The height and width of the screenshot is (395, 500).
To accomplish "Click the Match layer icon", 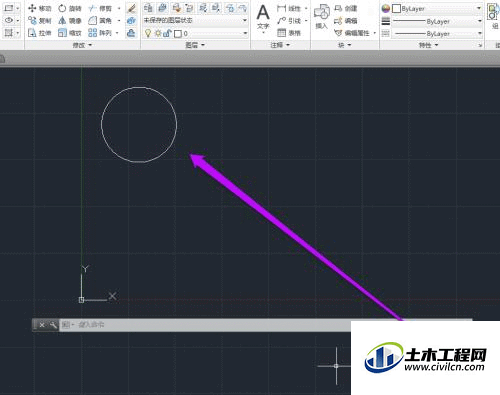I will [x=176, y=8].
